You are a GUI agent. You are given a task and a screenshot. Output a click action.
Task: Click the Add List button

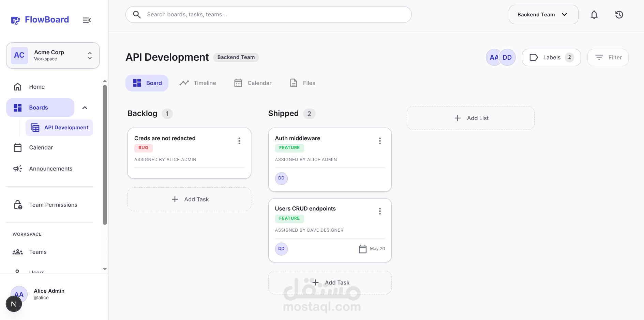(470, 118)
